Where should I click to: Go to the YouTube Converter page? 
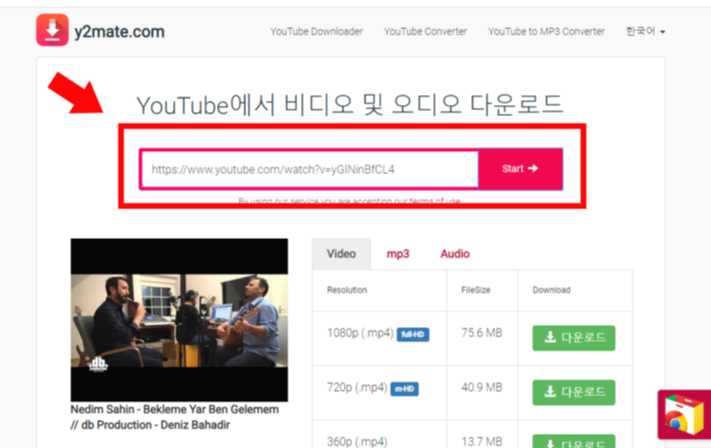(425, 31)
